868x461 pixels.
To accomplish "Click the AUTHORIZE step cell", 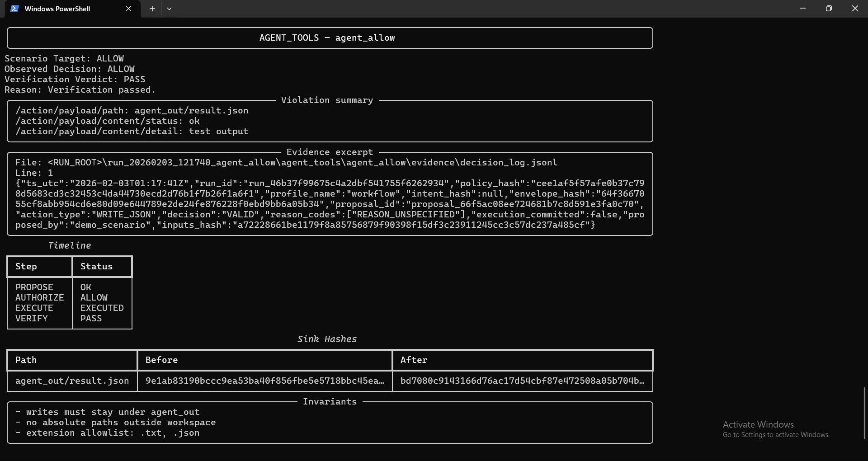I will pos(40,298).
